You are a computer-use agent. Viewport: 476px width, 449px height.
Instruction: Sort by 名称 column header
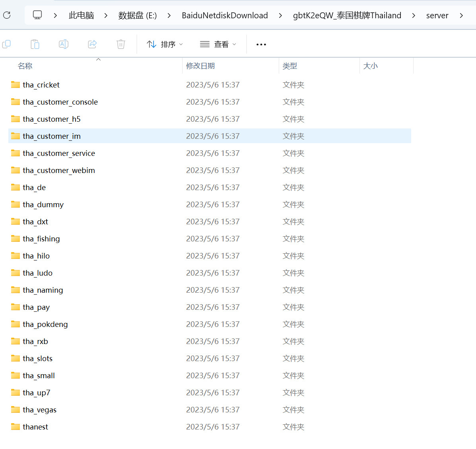coord(25,66)
